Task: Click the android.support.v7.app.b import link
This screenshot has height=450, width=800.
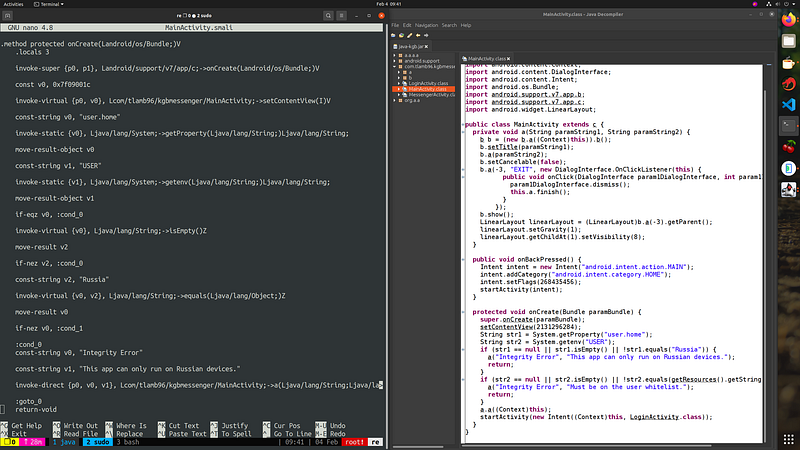Action: [537, 94]
